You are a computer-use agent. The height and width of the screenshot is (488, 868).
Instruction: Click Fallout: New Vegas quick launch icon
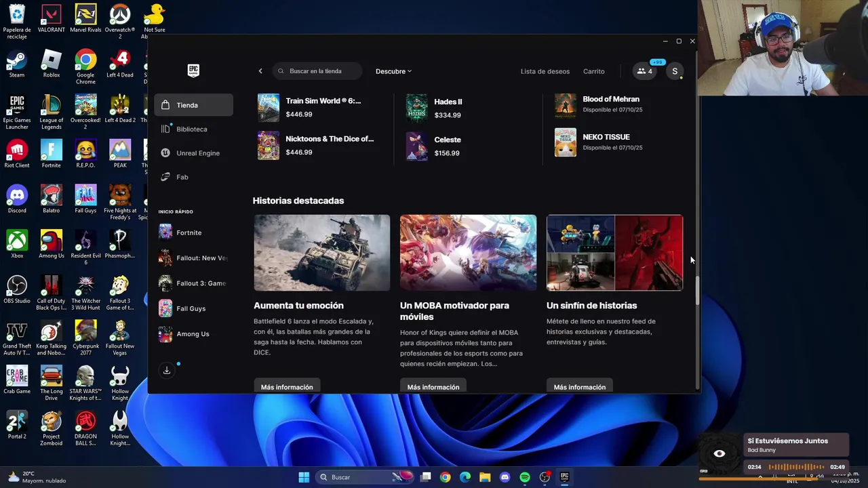[x=165, y=258]
